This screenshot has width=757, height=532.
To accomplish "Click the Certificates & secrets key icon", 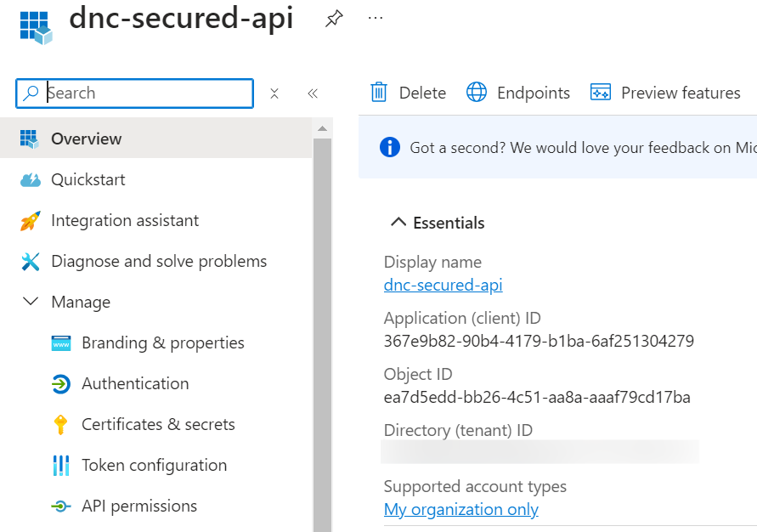I will [x=60, y=425].
